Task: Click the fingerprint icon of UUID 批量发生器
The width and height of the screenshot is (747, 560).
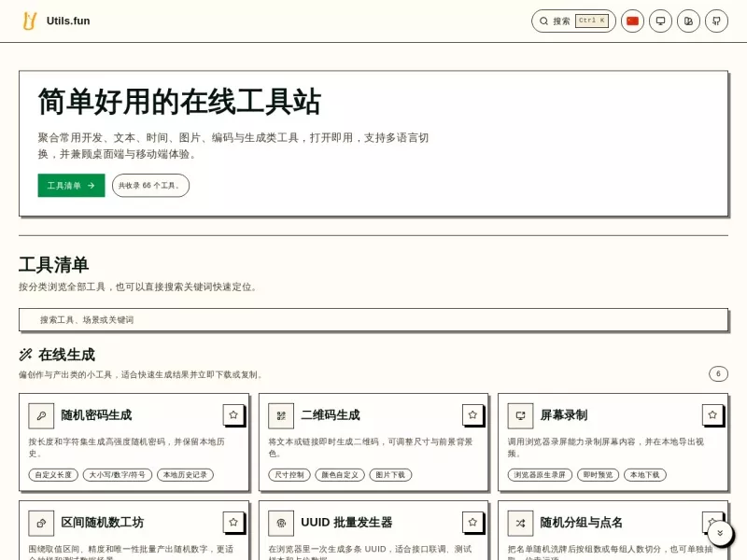Action: [x=281, y=524]
